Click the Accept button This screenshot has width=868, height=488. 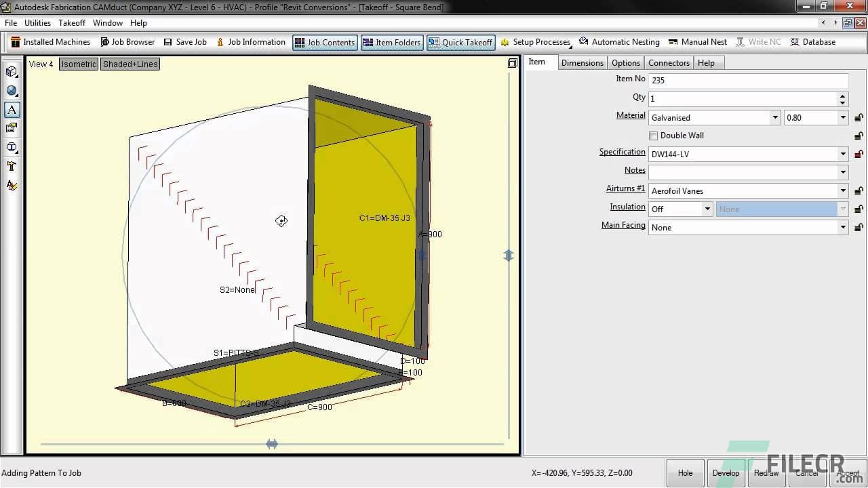coord(848,472)
